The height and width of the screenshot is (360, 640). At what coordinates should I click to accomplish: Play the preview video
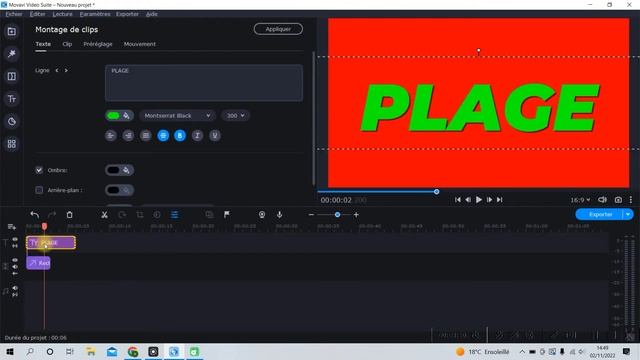coord(479,200)
